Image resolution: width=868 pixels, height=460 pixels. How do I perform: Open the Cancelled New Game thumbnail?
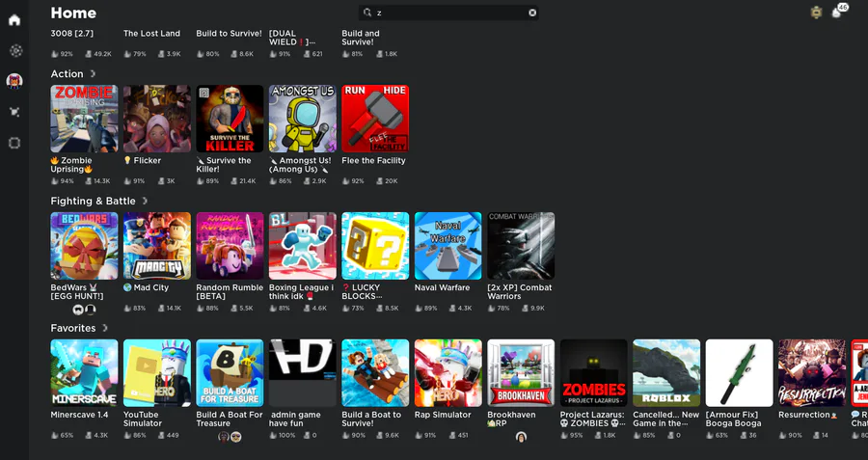click(x=666, y=373)
